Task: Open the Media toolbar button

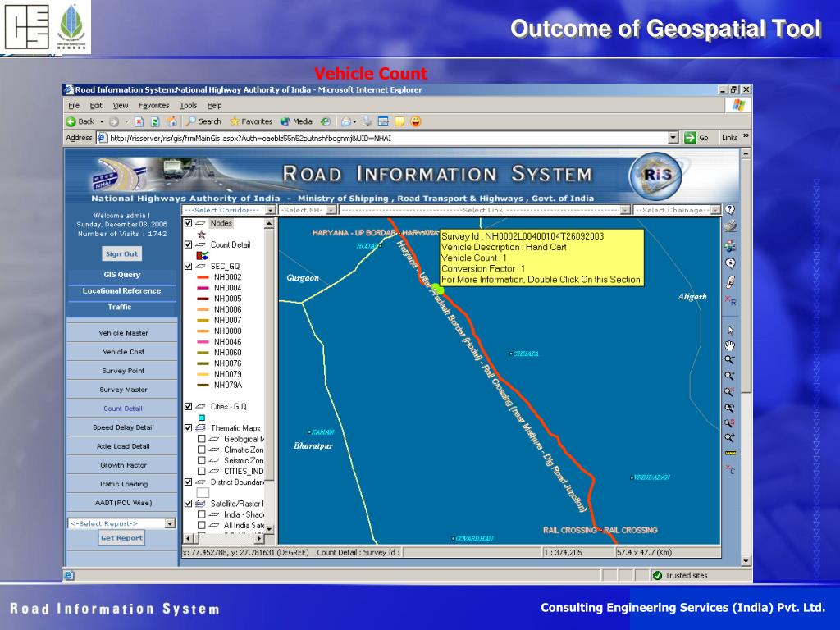Action: click(296, 121)
